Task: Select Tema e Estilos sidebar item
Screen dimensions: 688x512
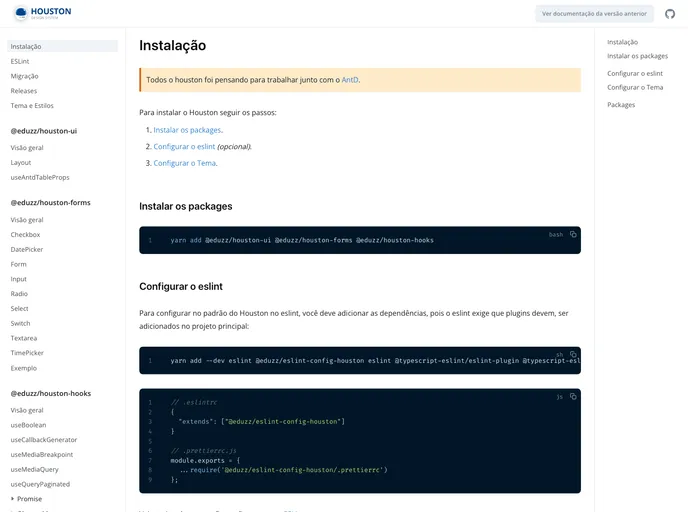Action: click(32, 105)
